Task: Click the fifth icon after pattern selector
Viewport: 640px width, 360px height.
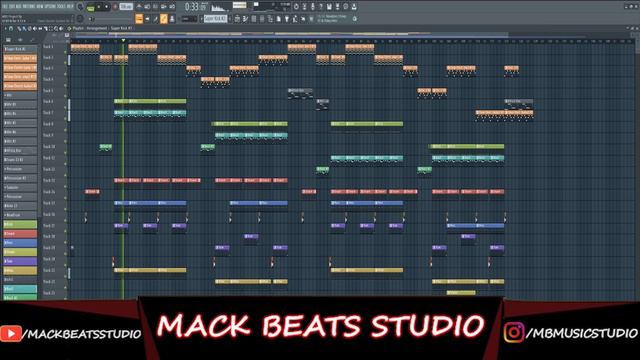Action: [270, 19]
